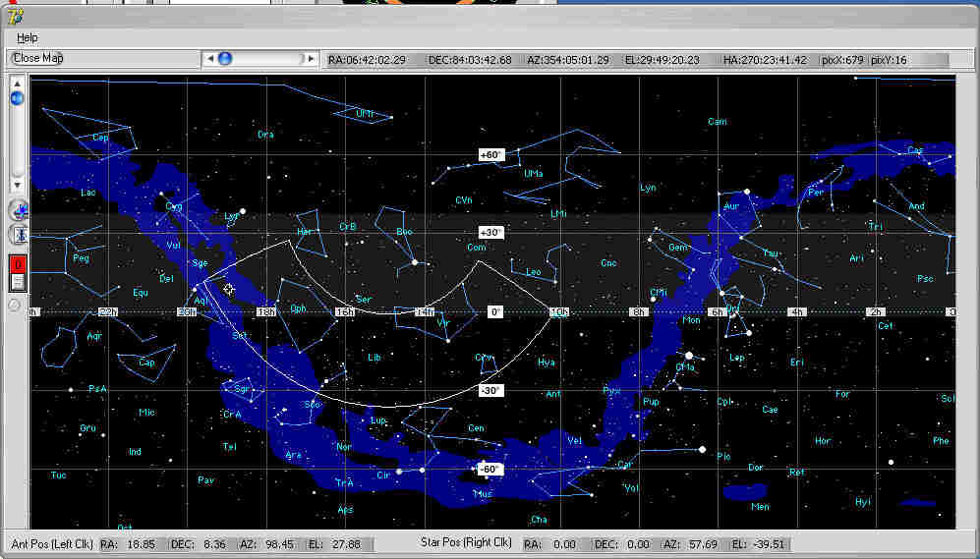Click the second round antenna icon in left sidebar
980x559 pixels.
[x=19, y=235]
